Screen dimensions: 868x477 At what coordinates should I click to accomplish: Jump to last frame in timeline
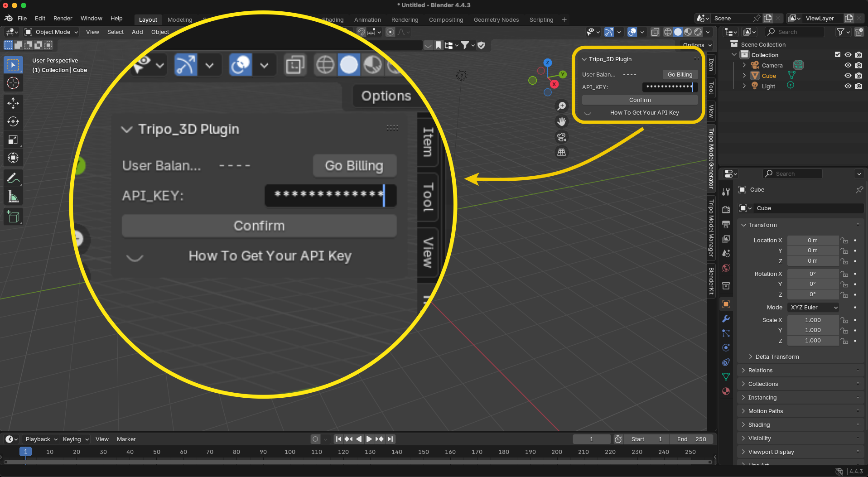point(390,439)
